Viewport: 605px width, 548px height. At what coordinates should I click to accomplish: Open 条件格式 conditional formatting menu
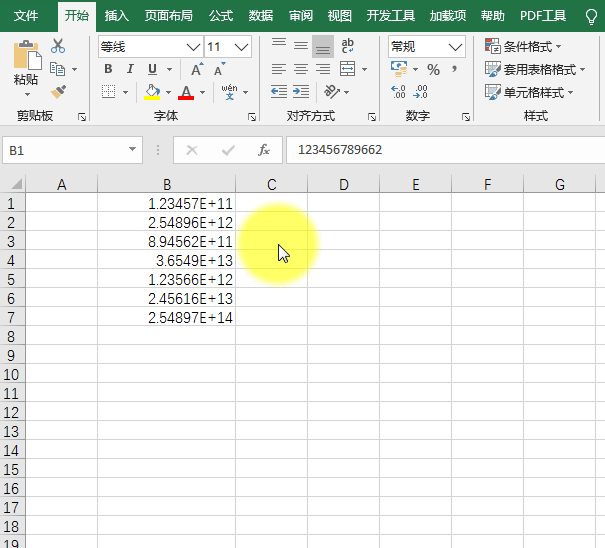click(x=523, y=46)
